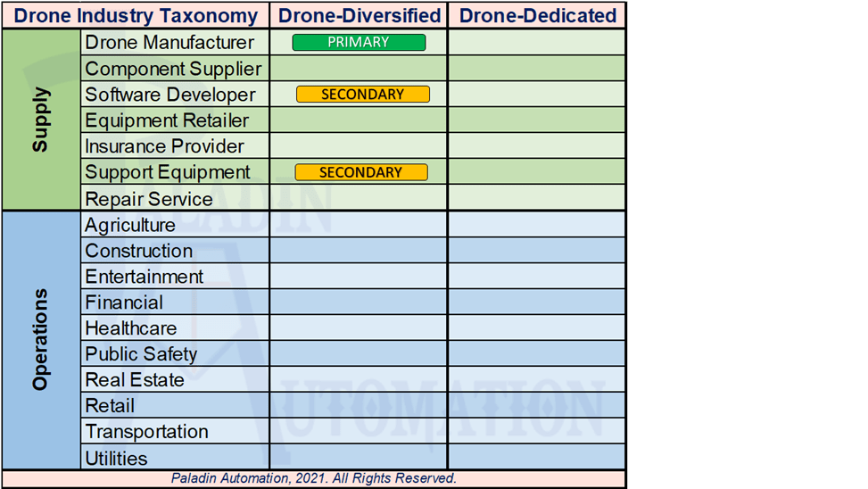
Task: Click the Utilities row label
Action: click(x=116, y=459)
